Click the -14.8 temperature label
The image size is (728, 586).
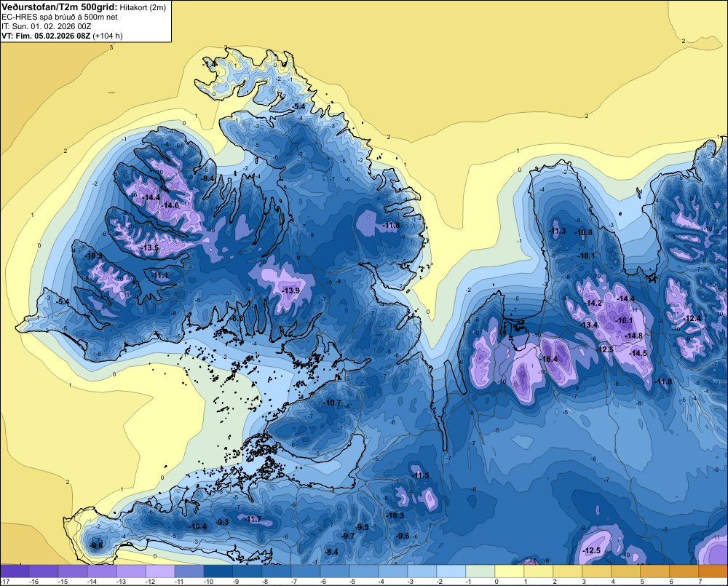[x=634, y=336]
